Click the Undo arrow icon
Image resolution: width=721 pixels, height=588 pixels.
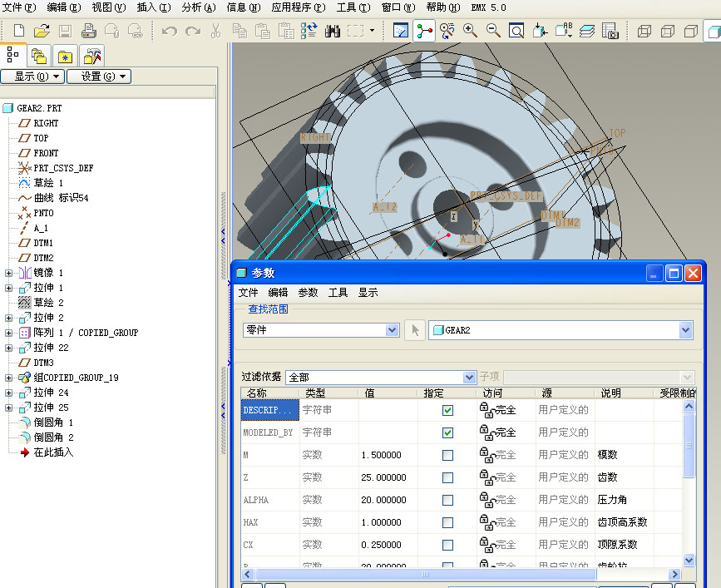170,32
